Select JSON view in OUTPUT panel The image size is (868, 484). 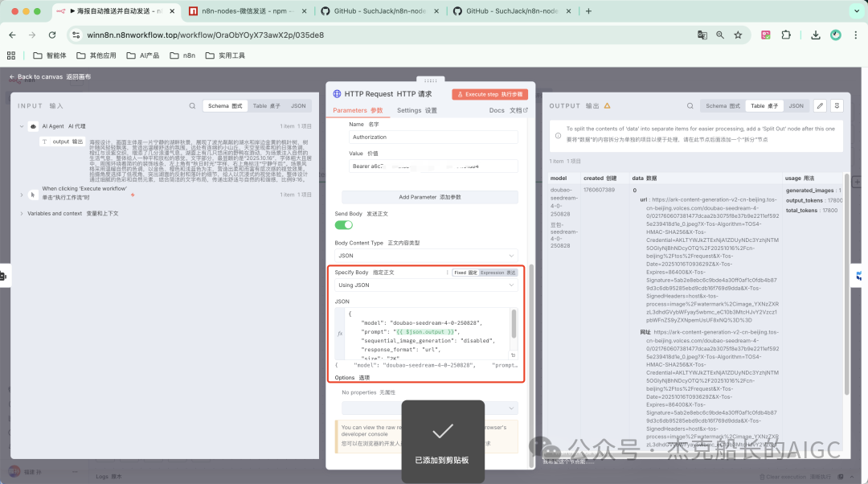[x=796, y=106]
